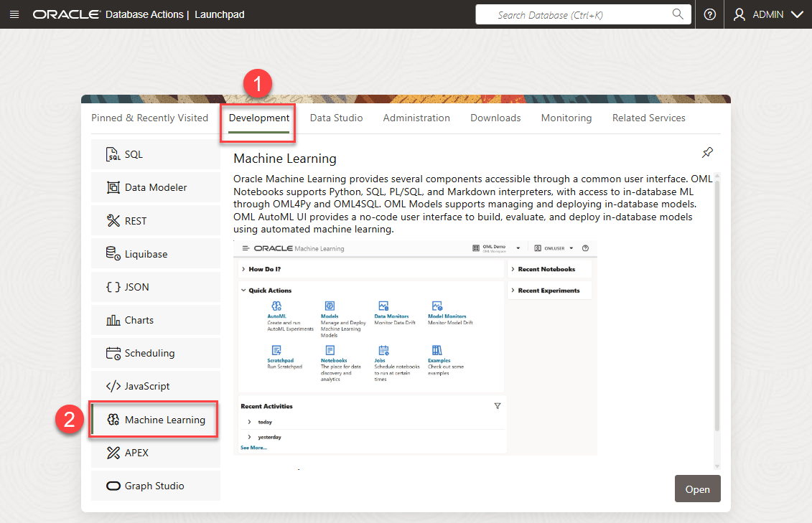Click the Machine Learning preview screenshot

[x=415, y=348]
